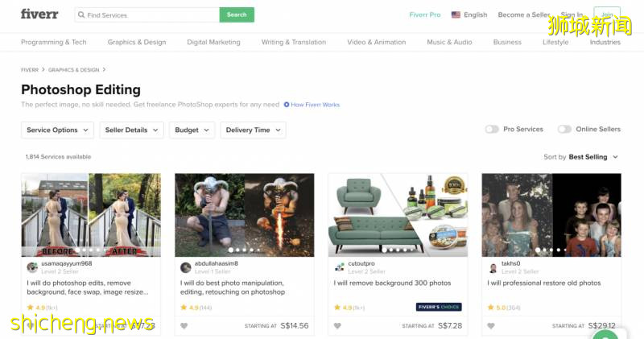Toggle Pro Services switch

pyautogui.click(x=491, y=129)
